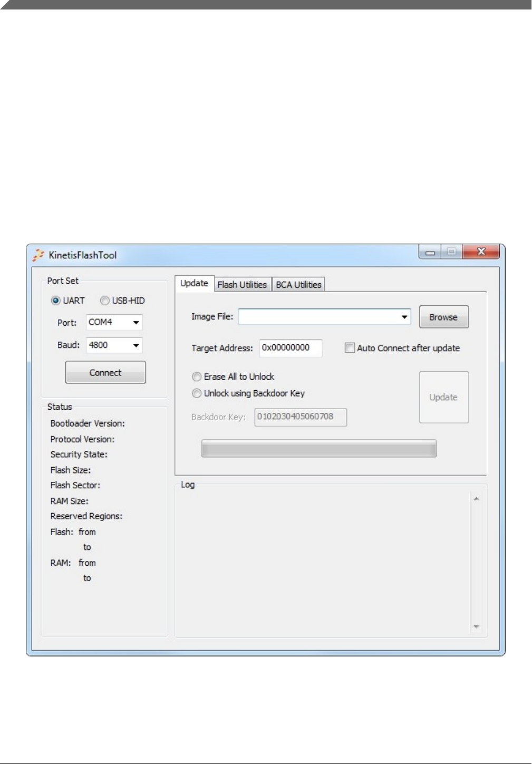532x764 pixels.
Task: Click the Connect button
Action: coord(105,372)
